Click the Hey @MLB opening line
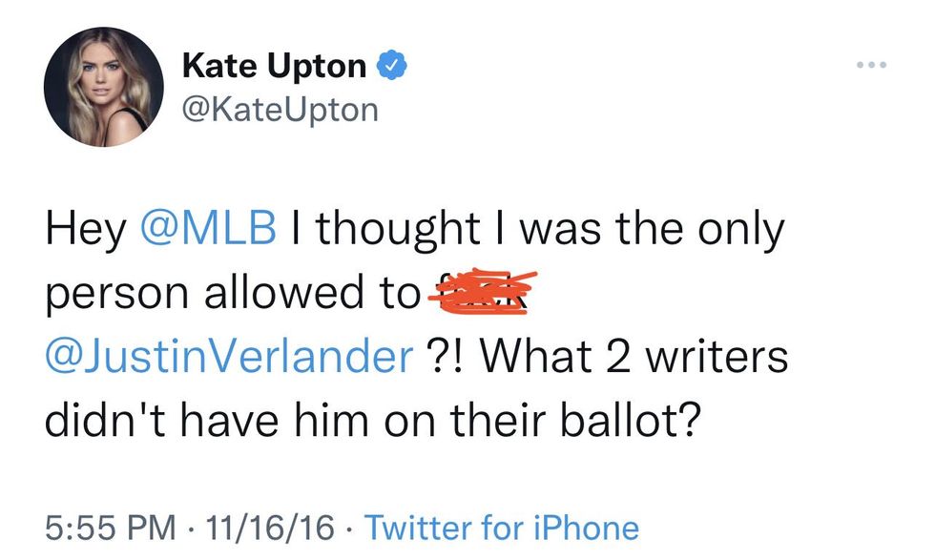The image size is (935, 560). coord(153,227)
